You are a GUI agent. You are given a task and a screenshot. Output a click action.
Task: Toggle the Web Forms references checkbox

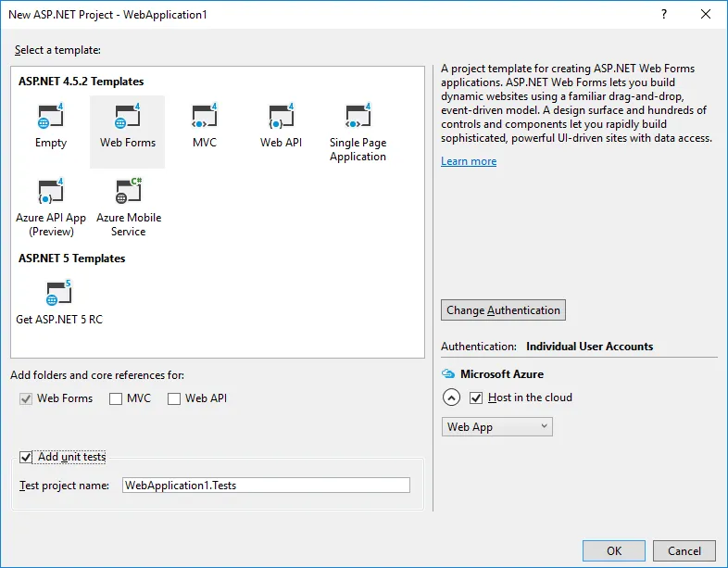[26, 398]
